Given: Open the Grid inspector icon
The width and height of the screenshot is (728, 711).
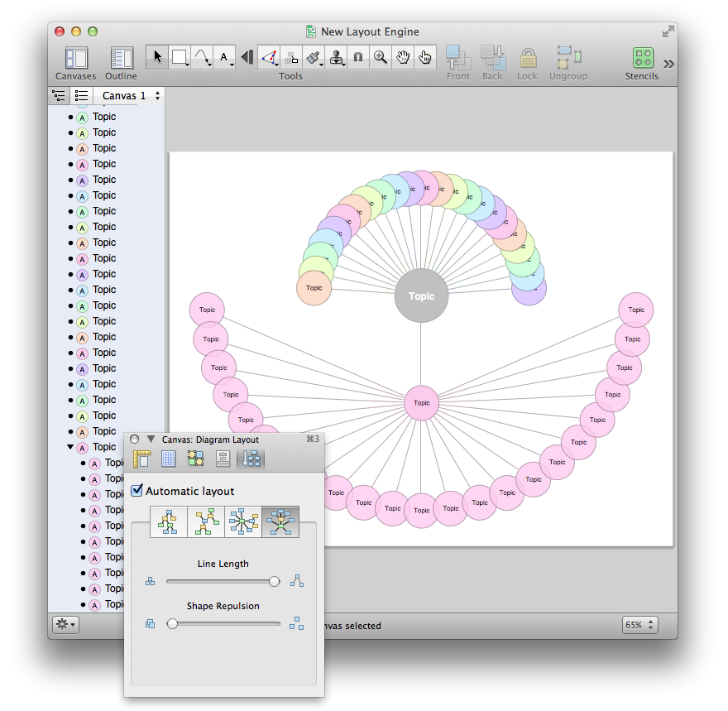Looking at the screenshot, I should (x=168, y=459).
